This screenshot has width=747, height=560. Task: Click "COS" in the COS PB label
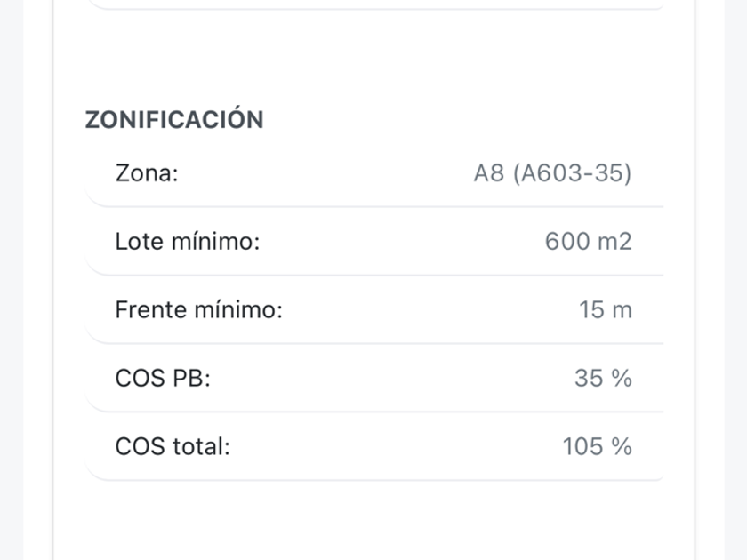pos(140,378)
